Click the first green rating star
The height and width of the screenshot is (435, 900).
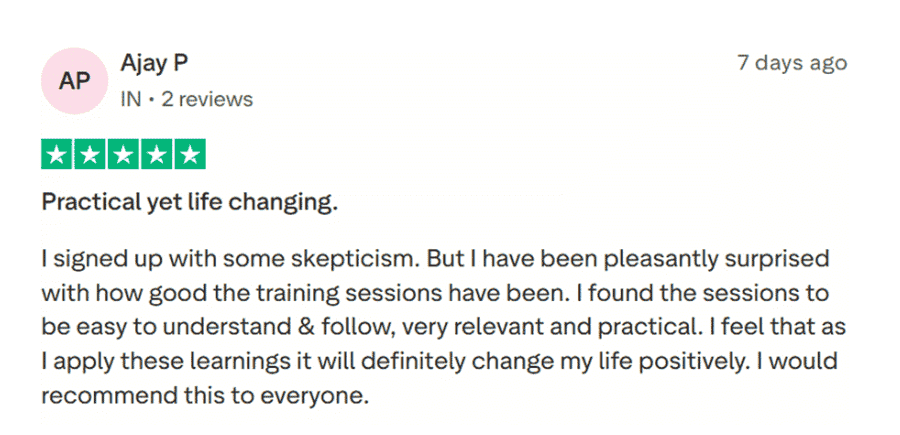(56, 155)
